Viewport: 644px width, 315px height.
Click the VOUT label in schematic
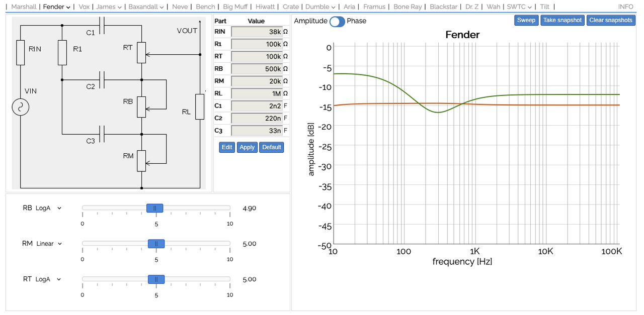(187, 31)
